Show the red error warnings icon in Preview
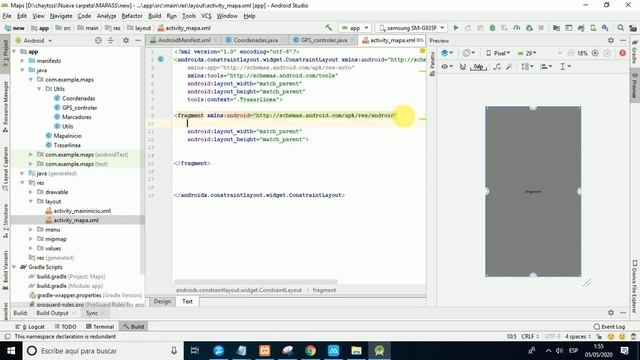The height and width of the screenshot is (360, 640). click(x=622, y=53)
